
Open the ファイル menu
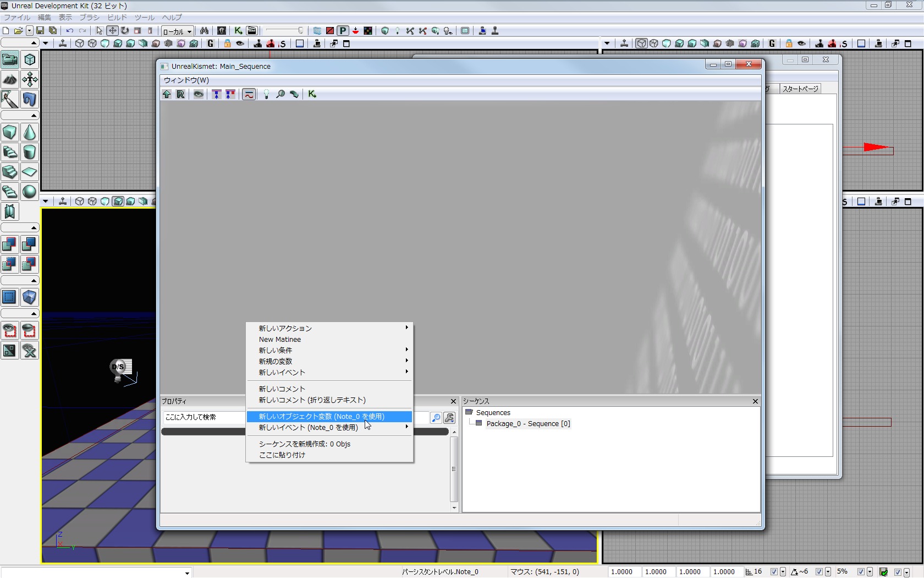(x=17, y=18)
